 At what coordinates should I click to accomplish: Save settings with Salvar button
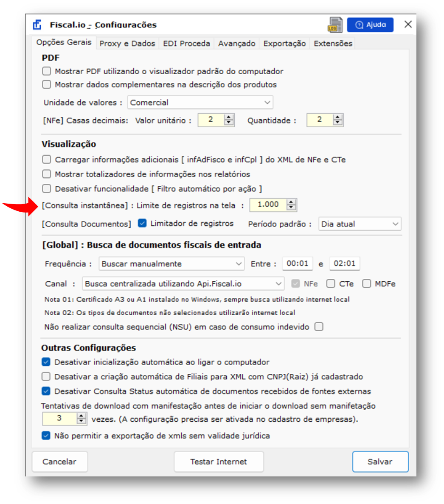tap(380, 462)
